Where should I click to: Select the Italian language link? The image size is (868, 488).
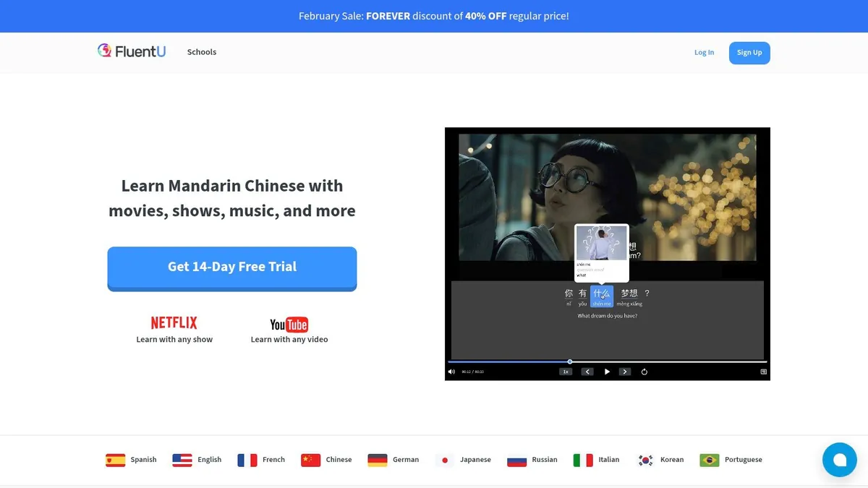pyautogui.click(x=609, y=460)
